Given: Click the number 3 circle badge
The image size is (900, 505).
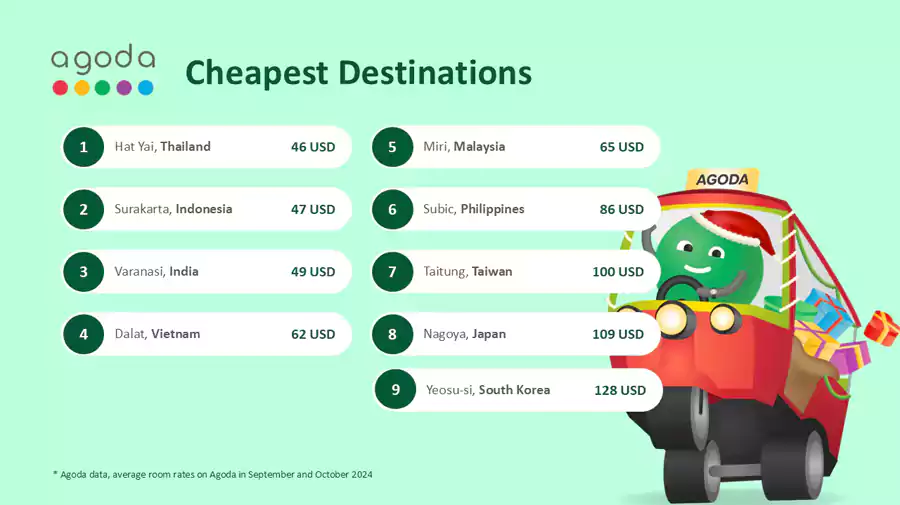Looking at the screenshot, I should point(84,272).
